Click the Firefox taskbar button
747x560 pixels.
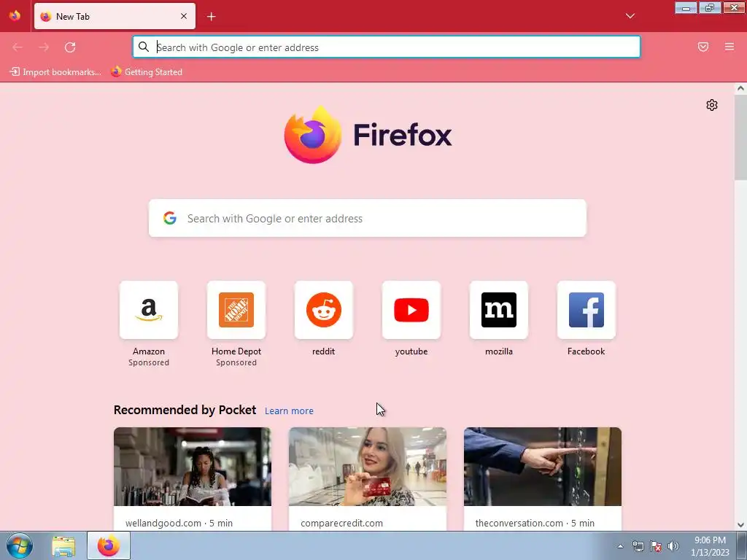click(x=109, y=545)
